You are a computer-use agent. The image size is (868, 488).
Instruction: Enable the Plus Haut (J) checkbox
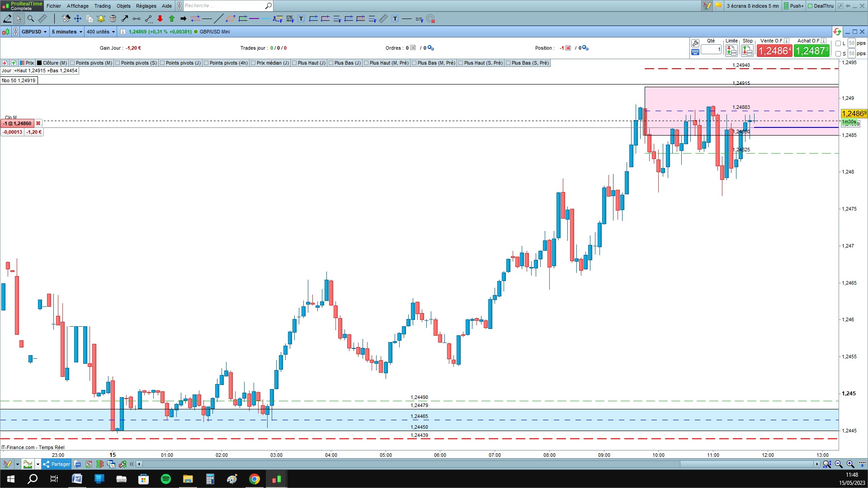click(x=294, y=63)
